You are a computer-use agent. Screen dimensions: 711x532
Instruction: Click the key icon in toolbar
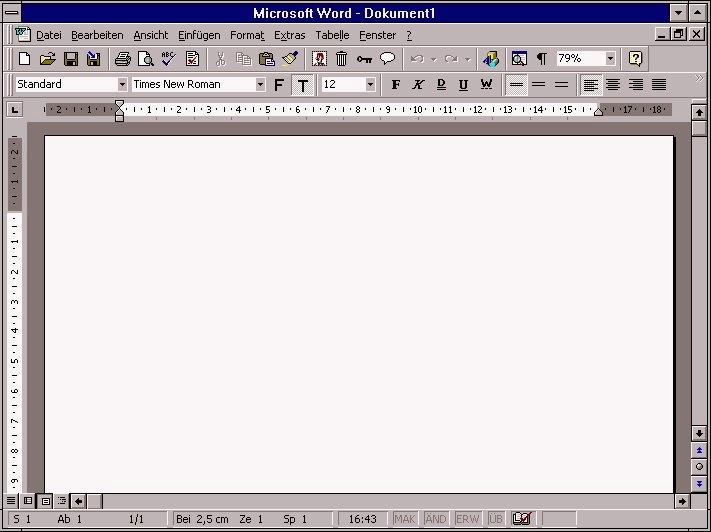pyautogui.click(x=364, y=59)
